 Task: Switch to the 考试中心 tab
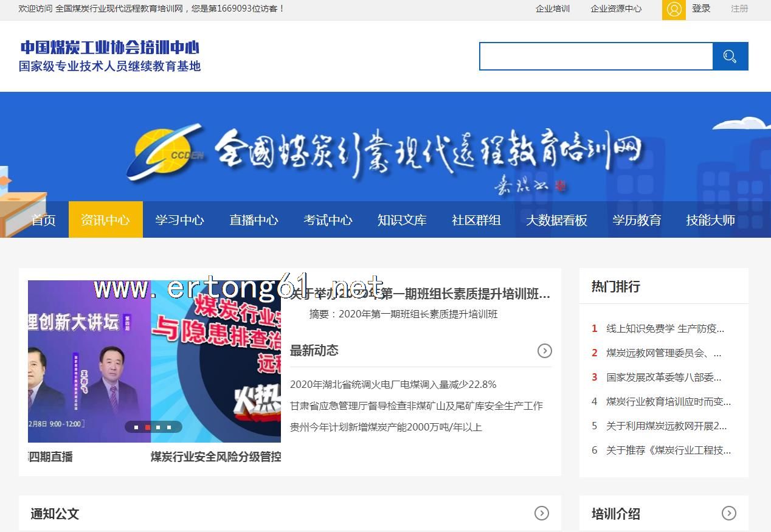click(328, 220)
